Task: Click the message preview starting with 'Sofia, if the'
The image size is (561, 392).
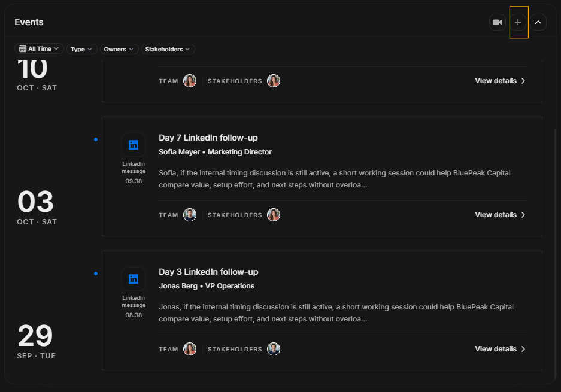Action: coord(335,179)
